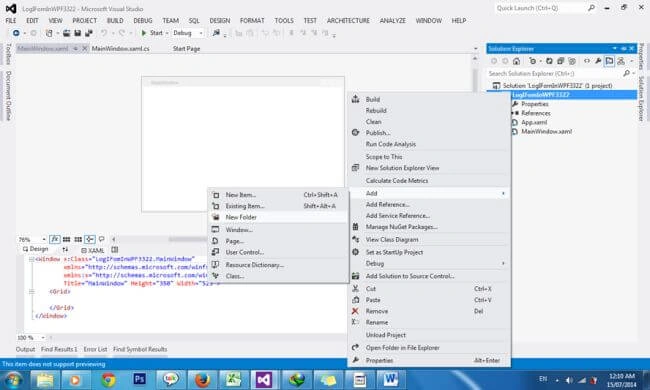Click the Undo toolbar icon
Screen dimensions: 650x390
[104, 33]
